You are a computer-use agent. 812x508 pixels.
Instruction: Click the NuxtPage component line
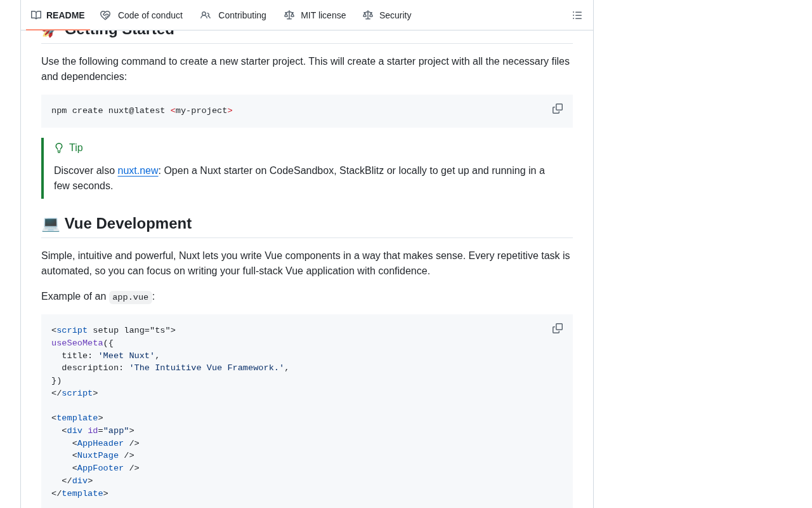point(103,455)
